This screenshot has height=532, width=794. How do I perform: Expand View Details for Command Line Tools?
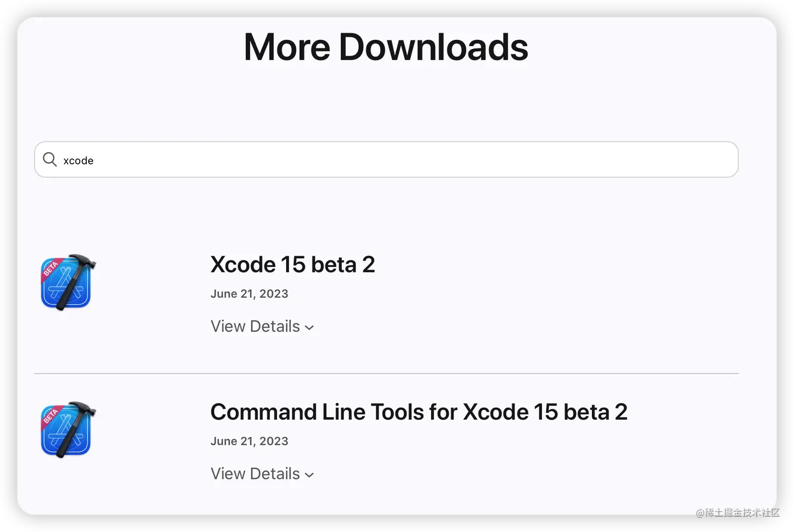pyautogui.click(x=255, y=473)
